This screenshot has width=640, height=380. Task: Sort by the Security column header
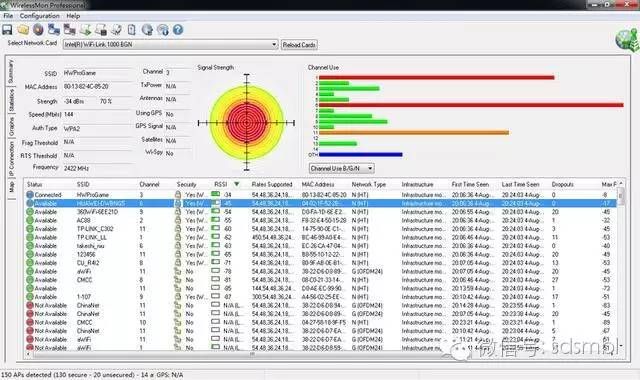[x=187, y=184]
